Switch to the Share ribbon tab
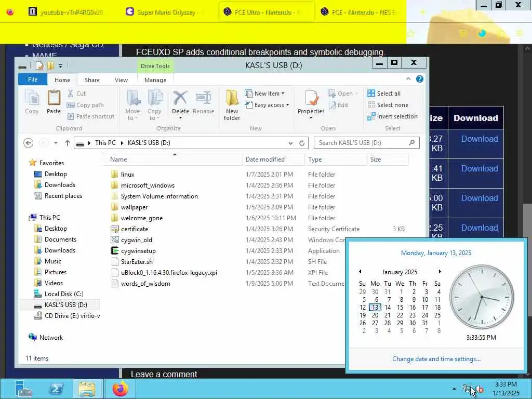 [92, 80]
